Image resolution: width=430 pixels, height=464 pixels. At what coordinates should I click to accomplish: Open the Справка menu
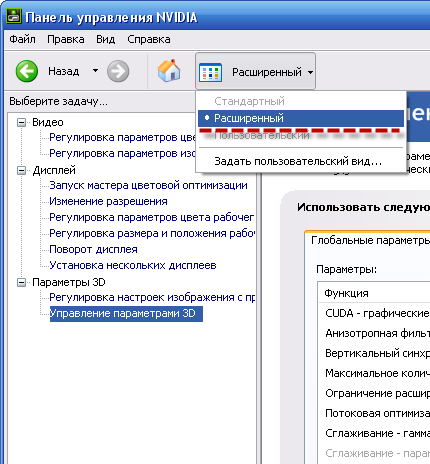(149, 39)
